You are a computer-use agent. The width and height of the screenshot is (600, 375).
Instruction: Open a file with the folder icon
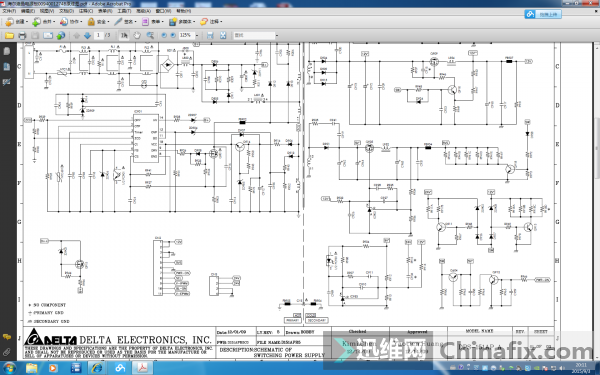click(x=9, y=36)
